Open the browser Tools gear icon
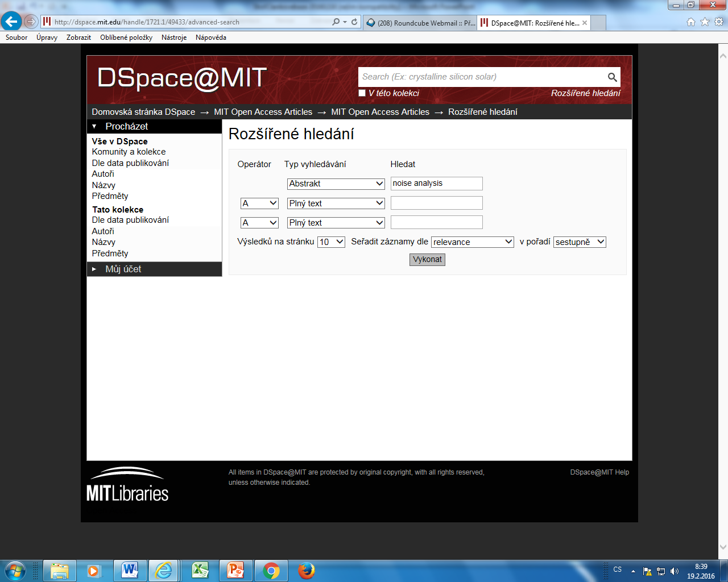Viewport: 728px width, 582px height. [x=719, y=22]
